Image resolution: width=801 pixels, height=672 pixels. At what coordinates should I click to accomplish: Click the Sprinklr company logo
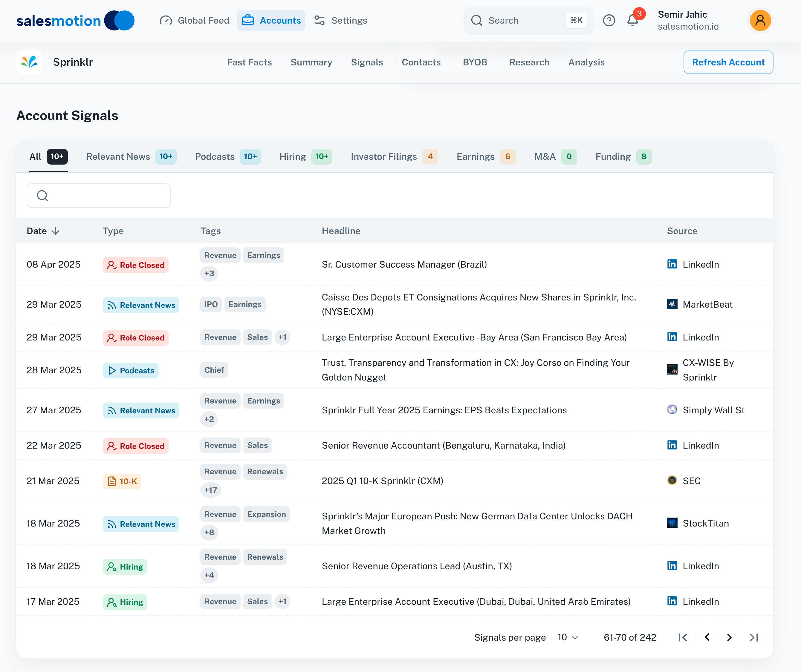tap(29, 62)
